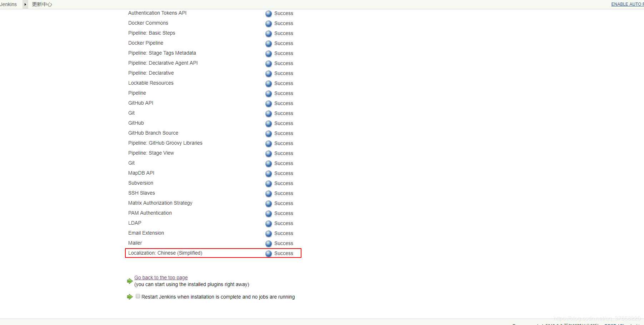Click the Success text in the LDAP row
Image resolution: width=644 pixels, height=325 pixels.
284,223
